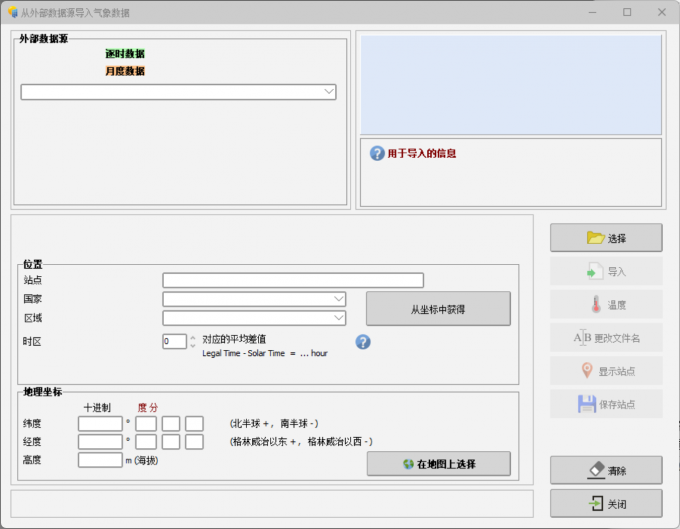This screenshot has height=529, width=680.
Task: Click 在地图上选择 globe button
Action: point(438,464)
